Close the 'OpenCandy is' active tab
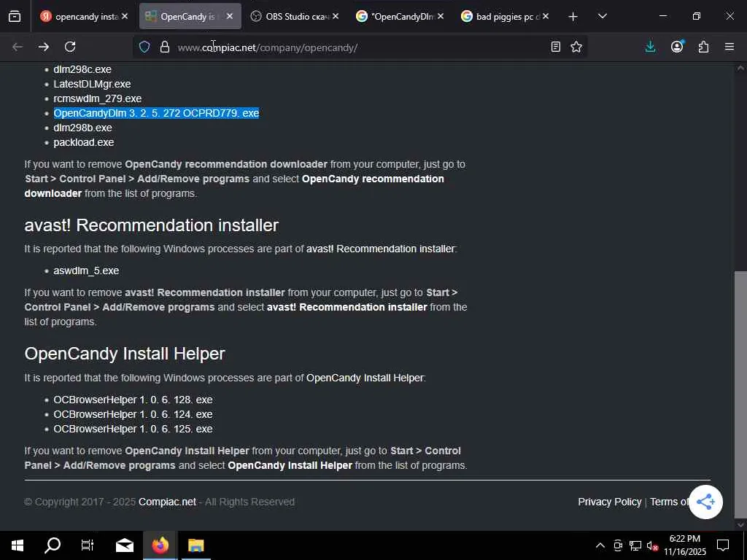 coord(230,16)
